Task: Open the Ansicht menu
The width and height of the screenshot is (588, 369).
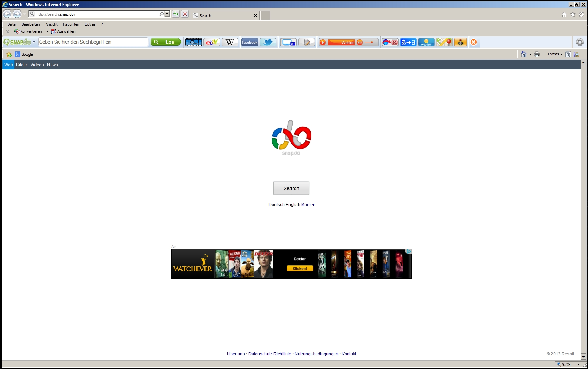Action: pyautogui.click(x=52, y=24)
